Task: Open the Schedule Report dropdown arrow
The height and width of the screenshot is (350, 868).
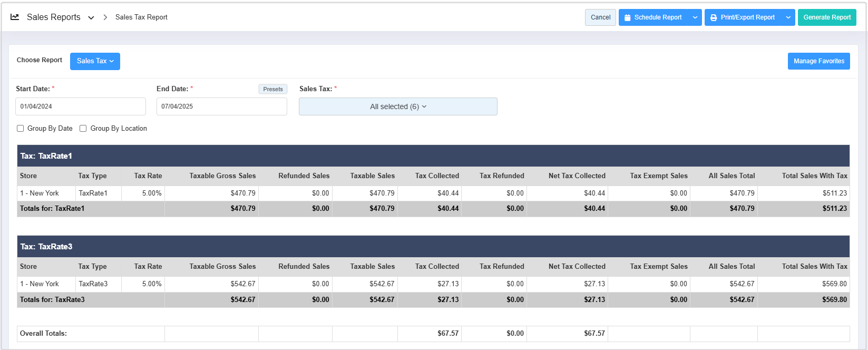Action: coord(695,17)
